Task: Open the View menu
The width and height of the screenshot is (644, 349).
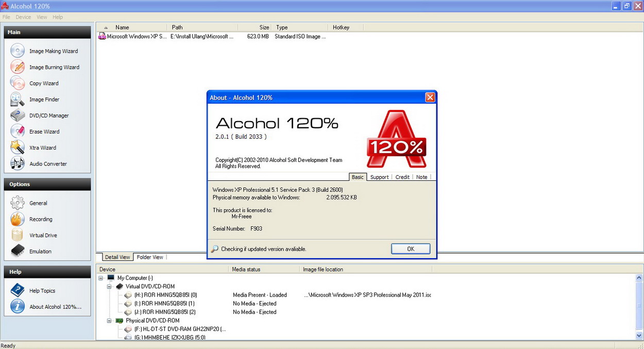Action: coord(42,17)
